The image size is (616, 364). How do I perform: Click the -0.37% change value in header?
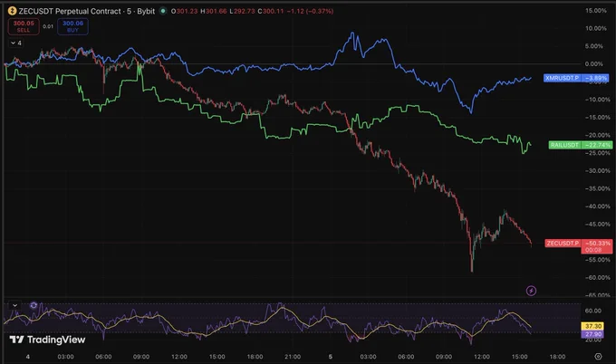321,11
